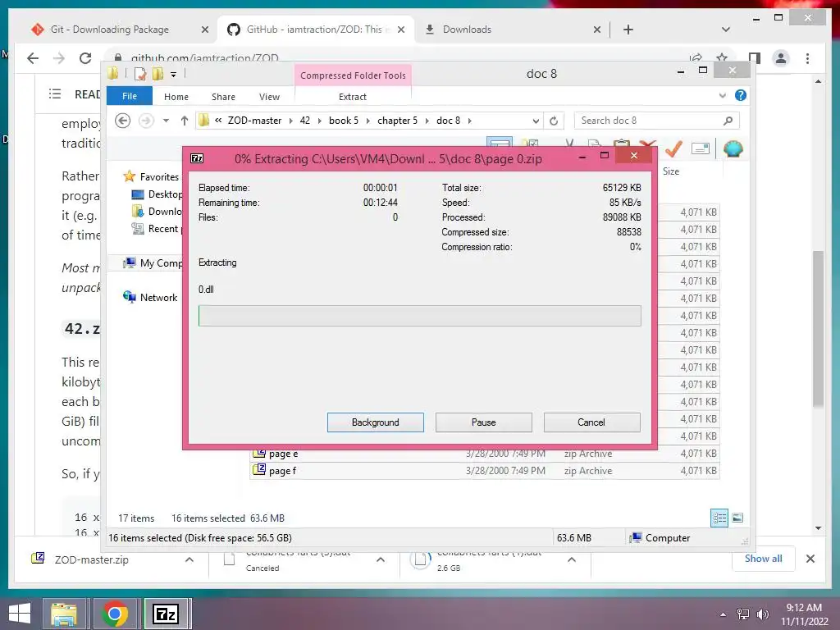The image size is (840, 630).
Task: Open Chrome three-dot menu
Action: click(x=807, y=58)
